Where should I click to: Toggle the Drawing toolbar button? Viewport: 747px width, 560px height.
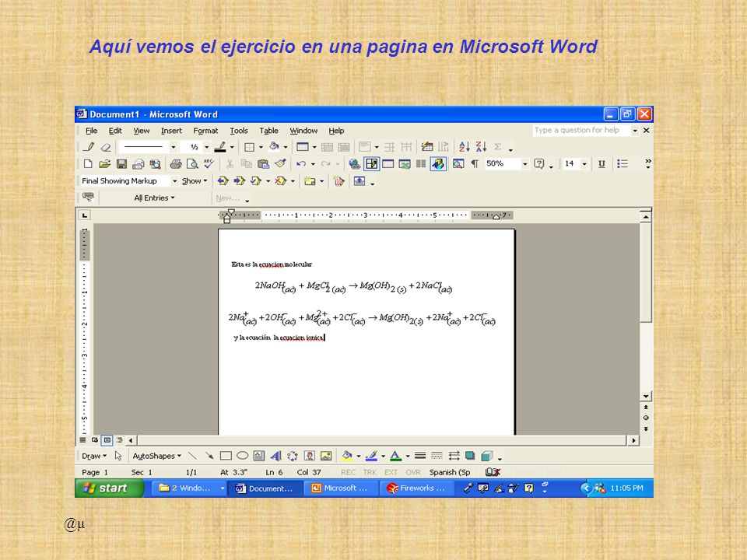[438, 164]
